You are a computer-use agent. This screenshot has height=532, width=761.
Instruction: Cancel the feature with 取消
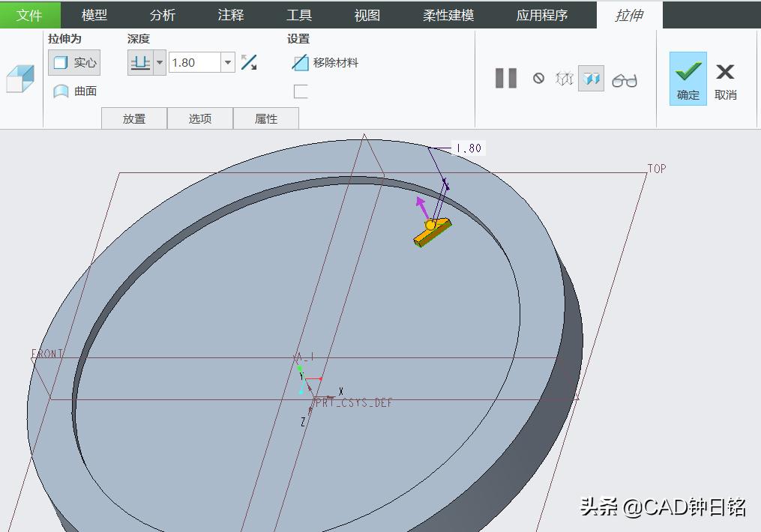[724, 78]
